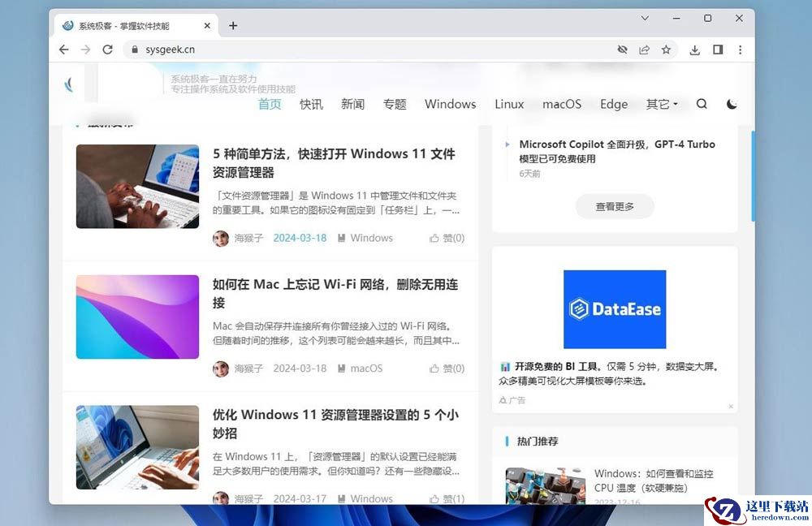Expand the 其它 dropdown menu
The height and width of the screenshot is (526, 812).
click(661, 104)
